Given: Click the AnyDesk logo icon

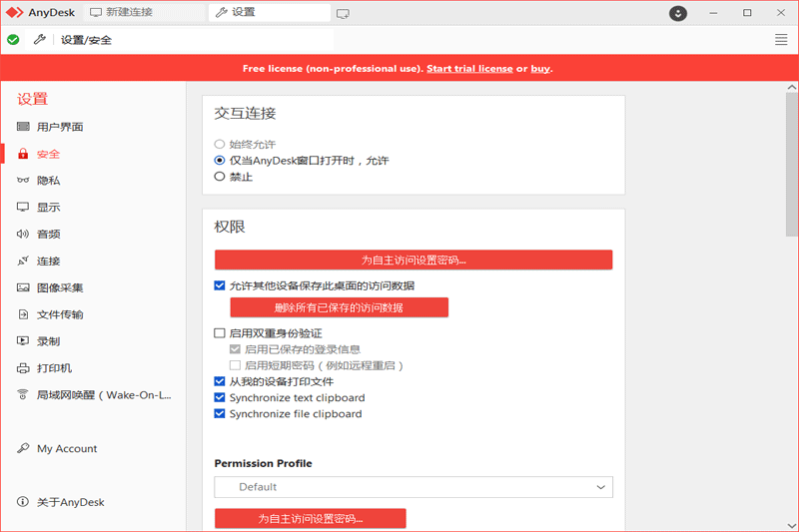Looking at the screenshot, I should click(14, 13).
